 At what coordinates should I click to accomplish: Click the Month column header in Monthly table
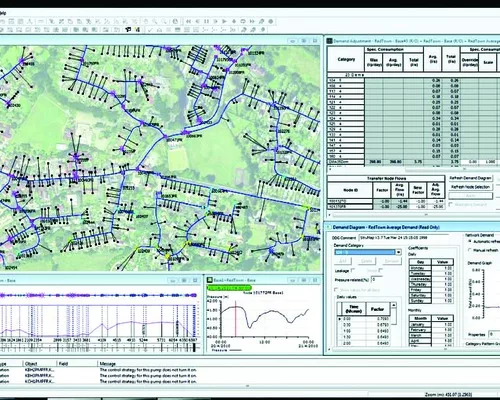[x=421, y=318]
